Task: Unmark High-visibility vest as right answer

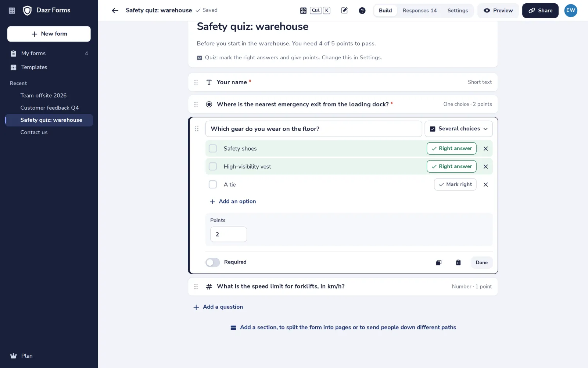Action: pos(451,166)
